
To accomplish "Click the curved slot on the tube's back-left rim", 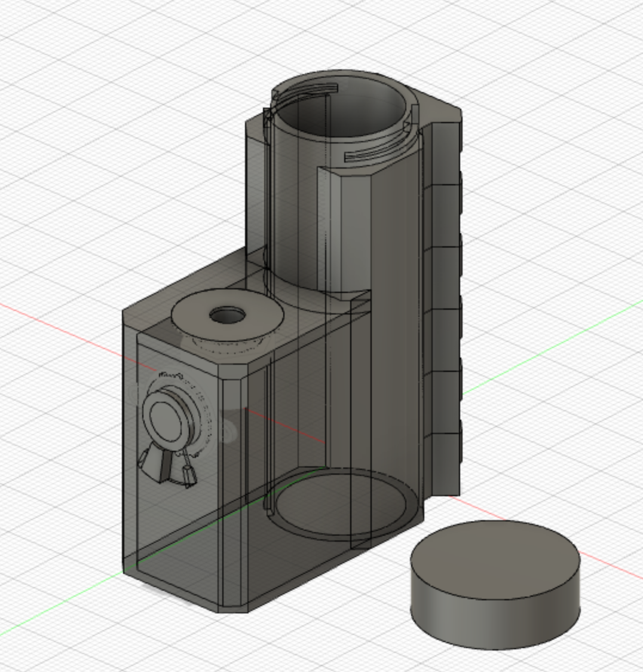I will (305, 93).
